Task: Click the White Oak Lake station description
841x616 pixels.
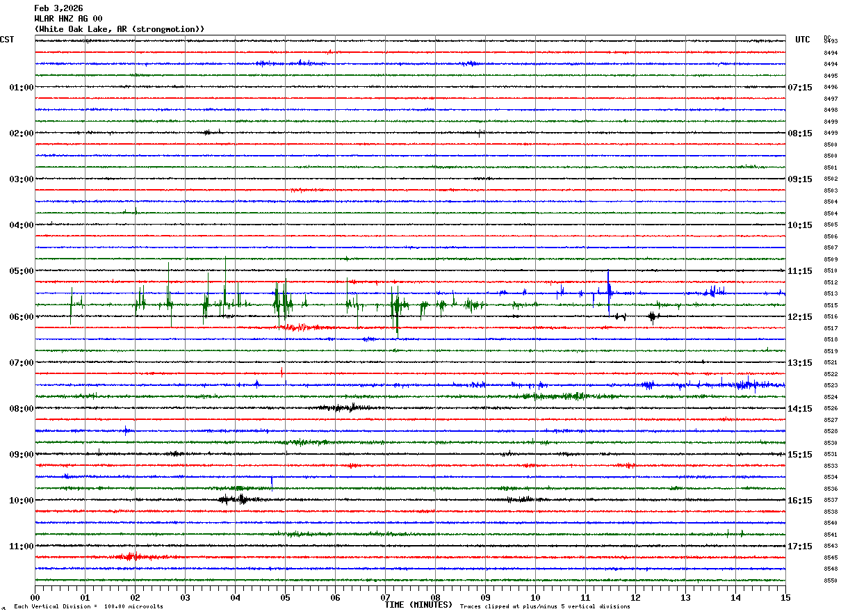Action: click(120, 29)
